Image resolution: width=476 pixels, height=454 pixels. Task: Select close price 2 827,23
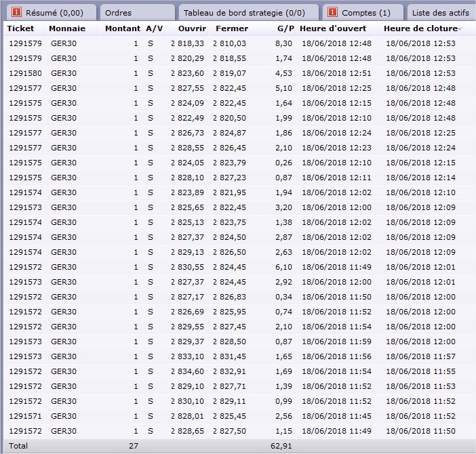tap(229, 178)
